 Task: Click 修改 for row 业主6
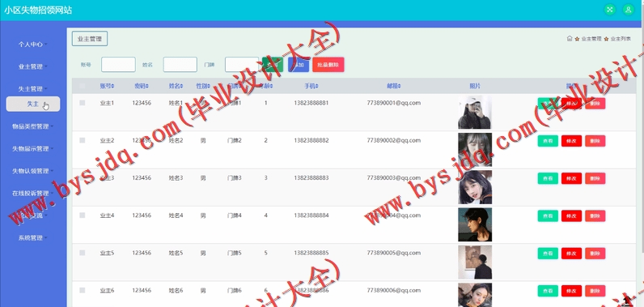[x=572, y=291]
